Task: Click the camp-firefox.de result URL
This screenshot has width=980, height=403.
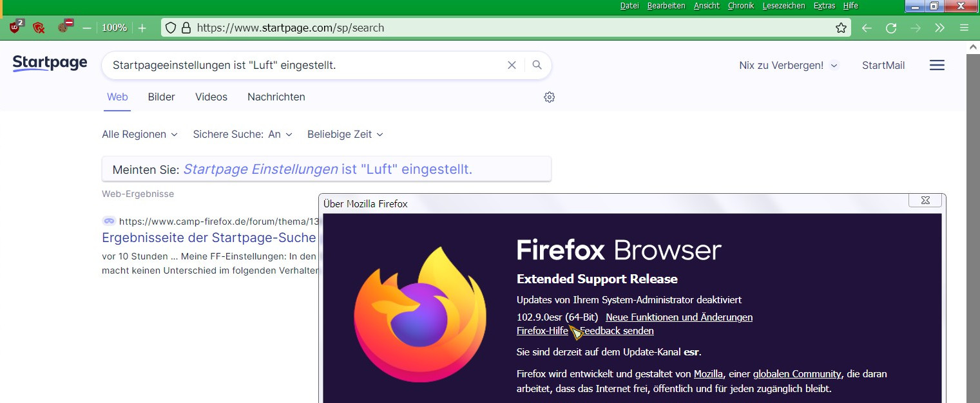Action: [x=219, y=221]
